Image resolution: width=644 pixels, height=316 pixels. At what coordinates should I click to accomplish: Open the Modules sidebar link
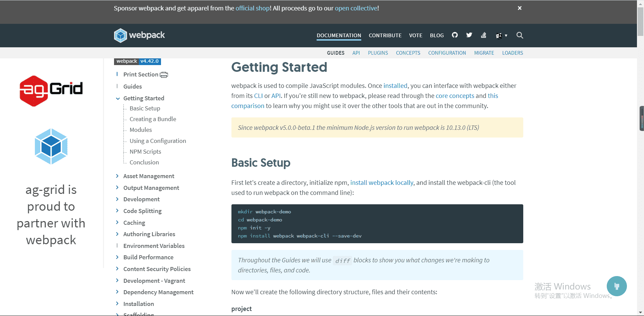coord(141,130)
